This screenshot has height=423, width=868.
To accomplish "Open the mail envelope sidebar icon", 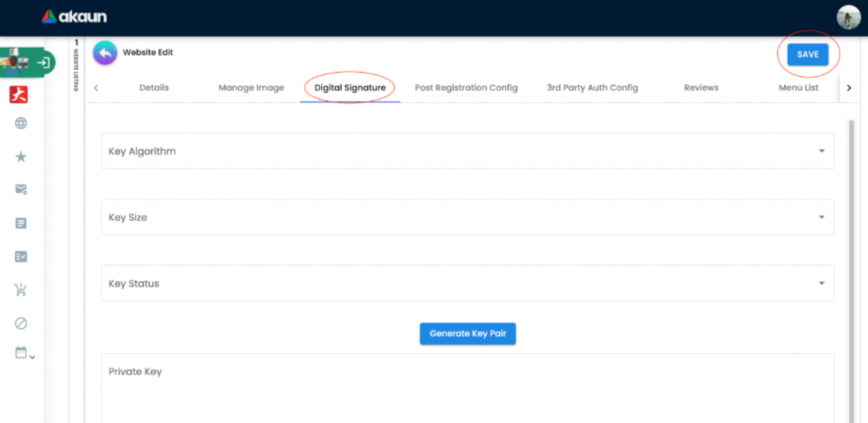I will click(x=21, y=189).
